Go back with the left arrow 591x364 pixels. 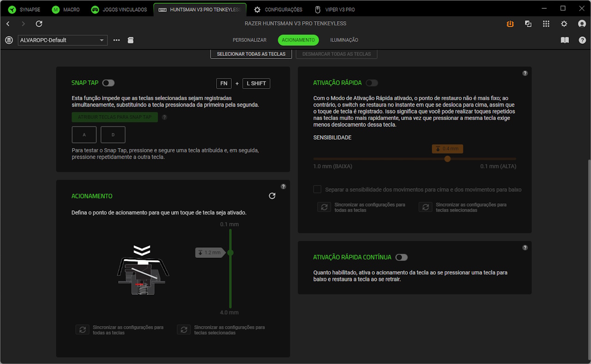[x=8, y=24]
